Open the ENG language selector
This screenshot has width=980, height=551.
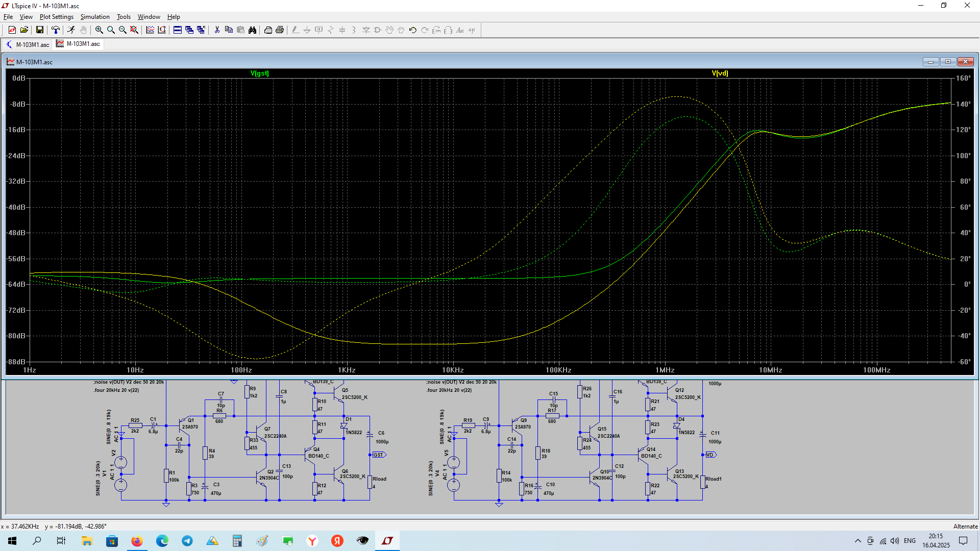tap(910, 541)
